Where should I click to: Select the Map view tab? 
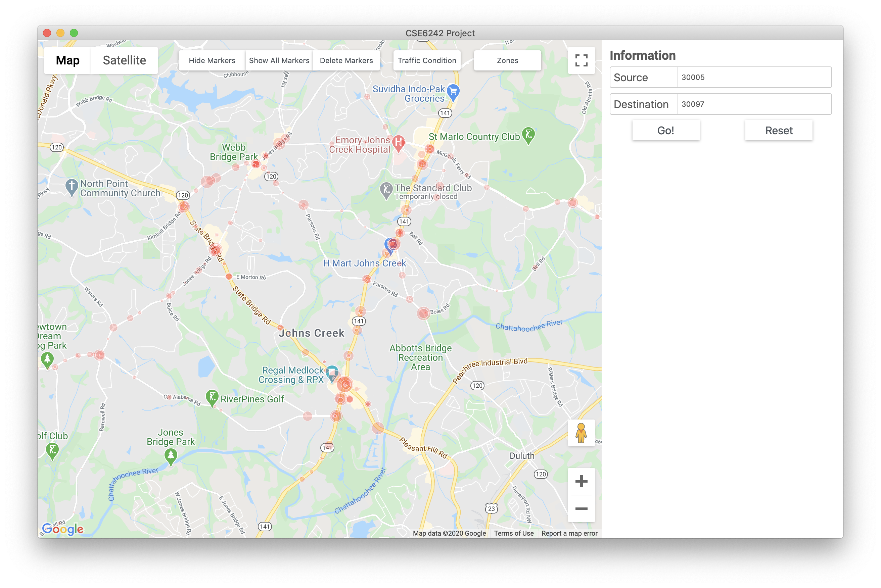[68, 60]
